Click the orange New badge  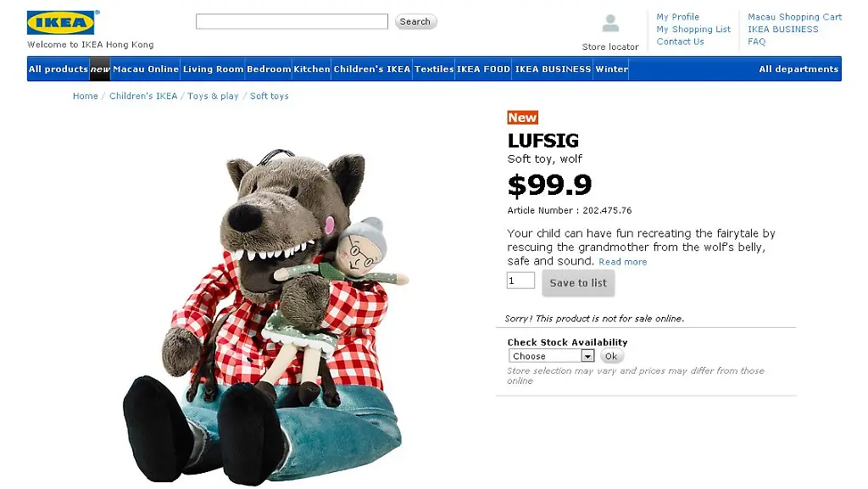point(522,118)
